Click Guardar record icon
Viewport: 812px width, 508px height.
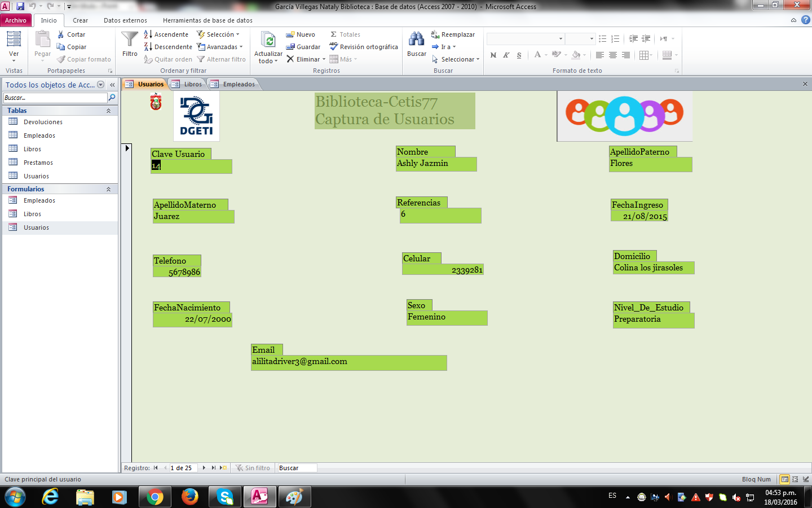coord(303,47)
